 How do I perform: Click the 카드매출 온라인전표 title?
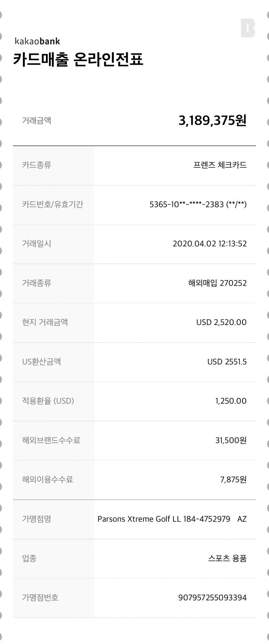(78, 59)
